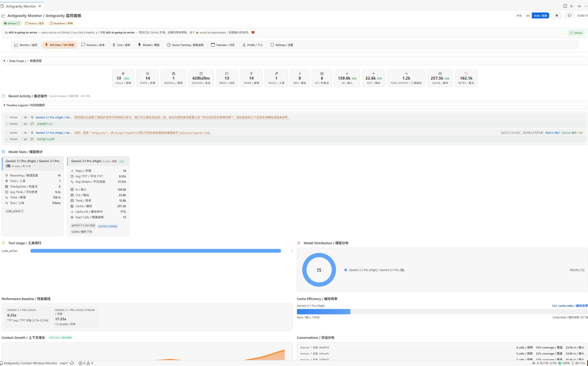Screen dimensions: 588x366
Task: Expand the Disclaimer / 声明 notice
Action: pyautogui.click(x=61, y=23)
